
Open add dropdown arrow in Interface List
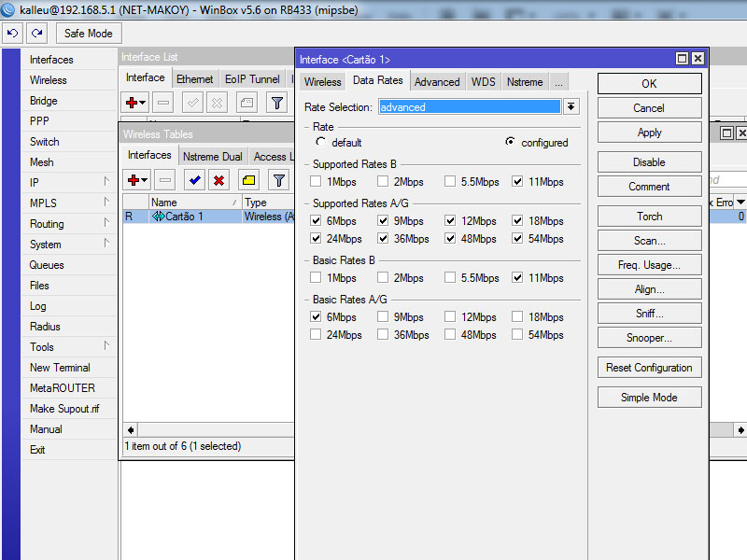(143, 103)
